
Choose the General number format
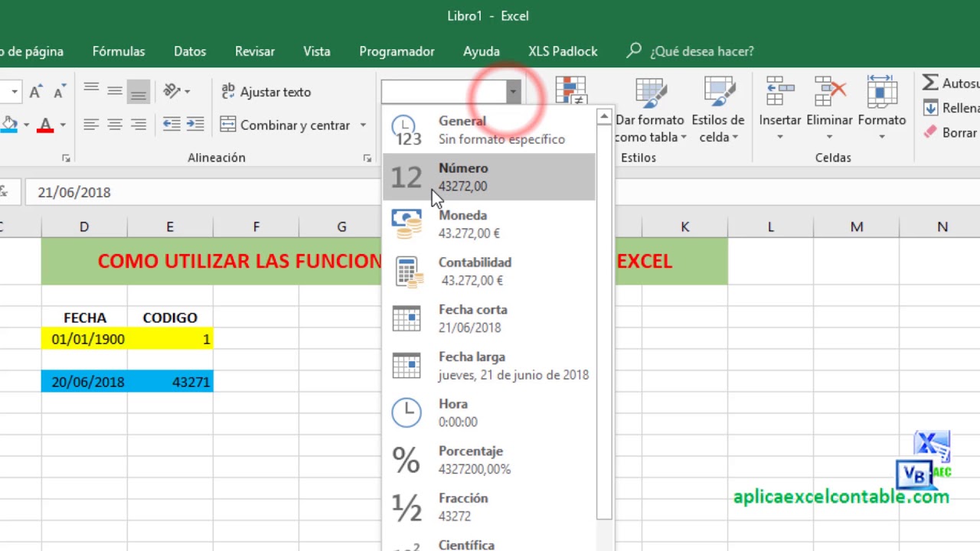488,130
